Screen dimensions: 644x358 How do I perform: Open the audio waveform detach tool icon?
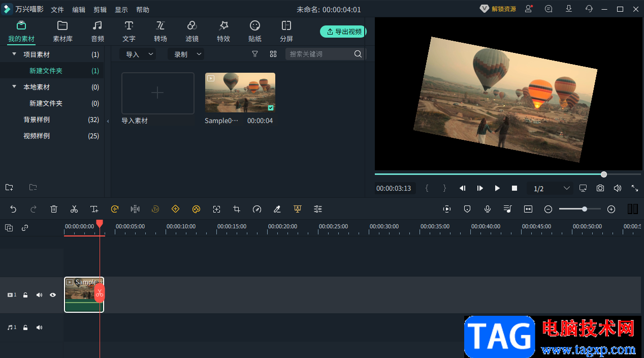[135, 209]
